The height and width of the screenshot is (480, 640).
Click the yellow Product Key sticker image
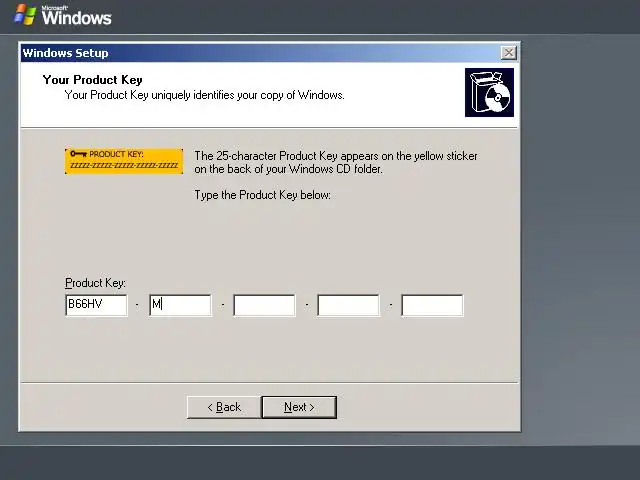[124, 161]
